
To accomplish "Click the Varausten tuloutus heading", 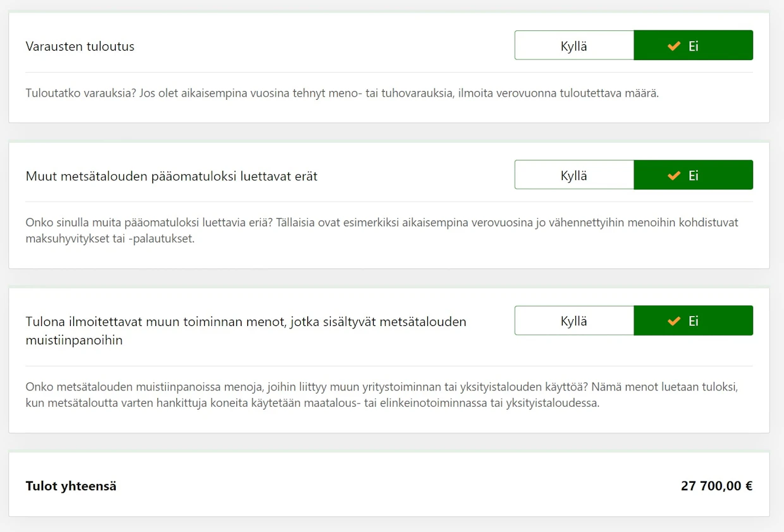I will [80, 46].
